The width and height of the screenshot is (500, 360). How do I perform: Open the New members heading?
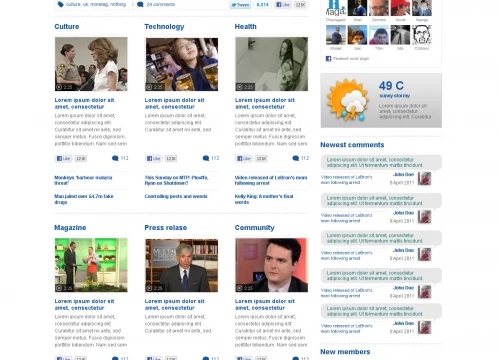coord(345,352)
